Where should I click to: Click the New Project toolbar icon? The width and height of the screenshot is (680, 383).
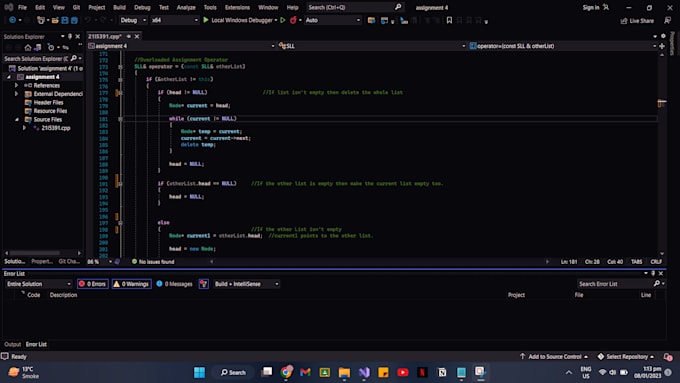click(x=41, y=20)
